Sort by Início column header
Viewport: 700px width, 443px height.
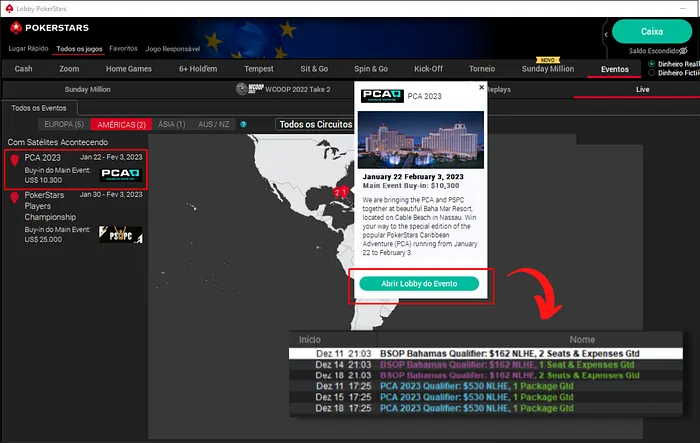coord(309,339)
